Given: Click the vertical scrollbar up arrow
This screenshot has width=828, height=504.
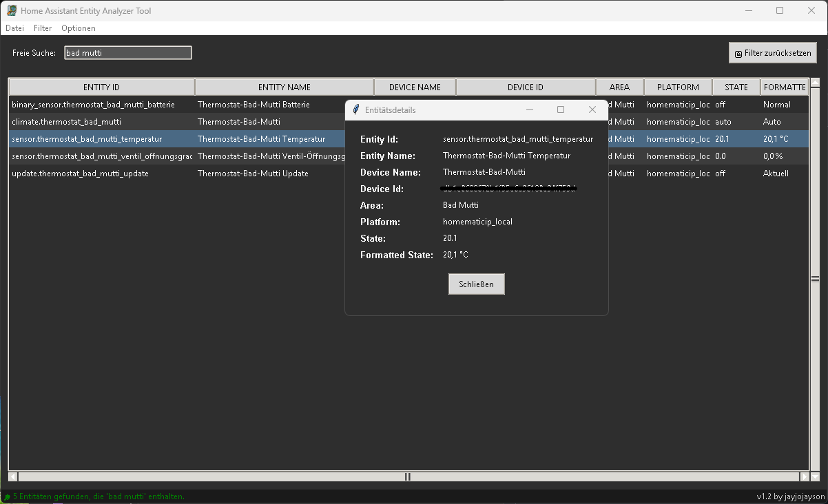Looking at the screenshot, I should pyautogui.click(x=816, y=83).
